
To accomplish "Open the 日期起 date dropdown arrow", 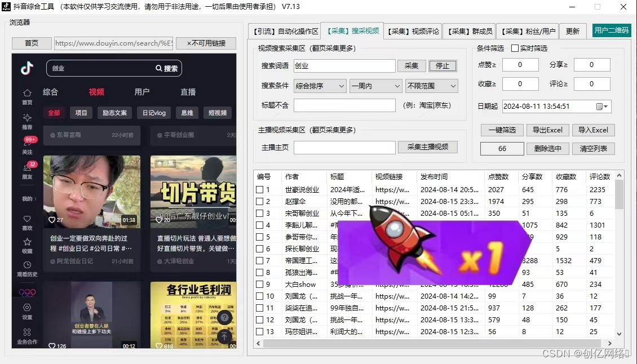I will pyautogui.click(x=606, y=106).
